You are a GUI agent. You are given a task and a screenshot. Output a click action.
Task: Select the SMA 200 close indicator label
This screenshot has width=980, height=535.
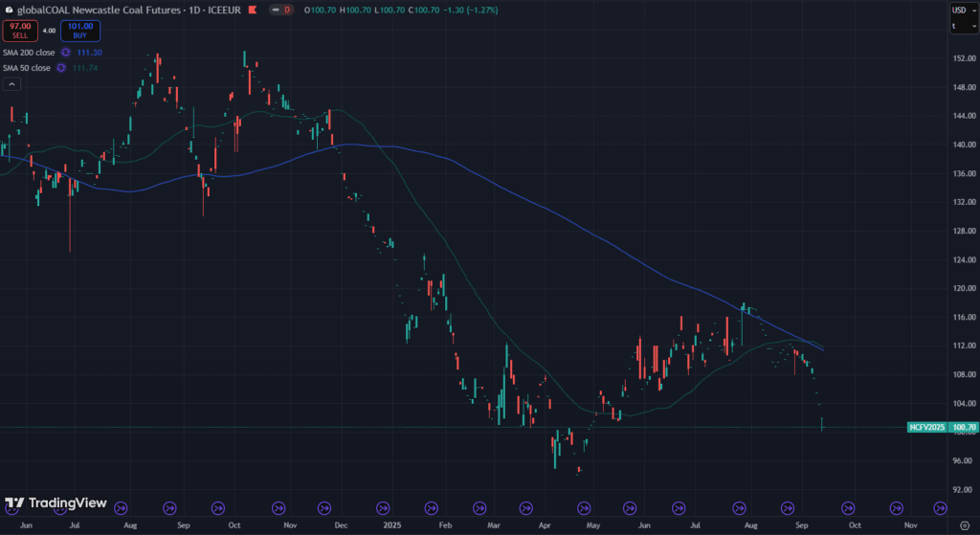pyautogui.click(x=28, y=53)
